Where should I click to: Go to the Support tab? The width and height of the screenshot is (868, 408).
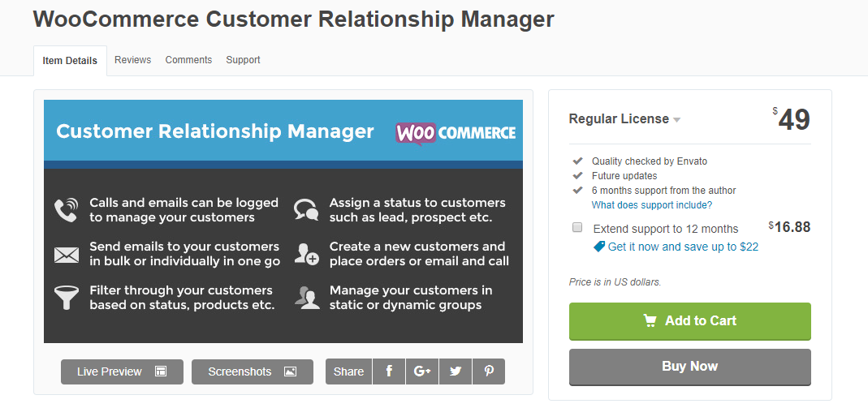pyautogui.click(x=243, y=60)
